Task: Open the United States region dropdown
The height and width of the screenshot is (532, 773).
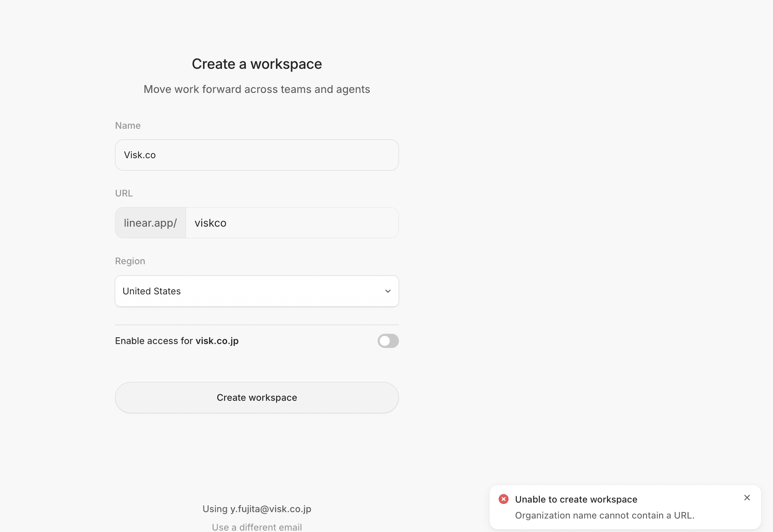Action: click(257, 291)
